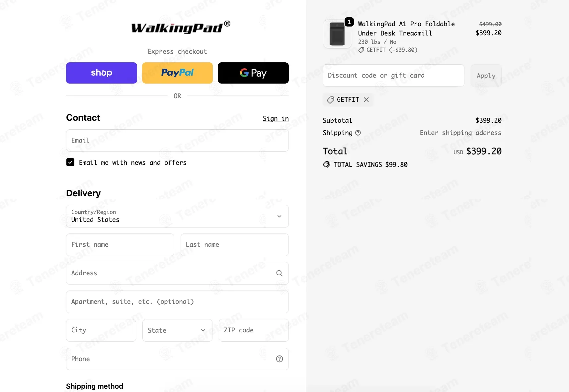Pay with Shop Pay express button
Image resolution: width=569 pixels, height=392 pixels.
point(101,73)
